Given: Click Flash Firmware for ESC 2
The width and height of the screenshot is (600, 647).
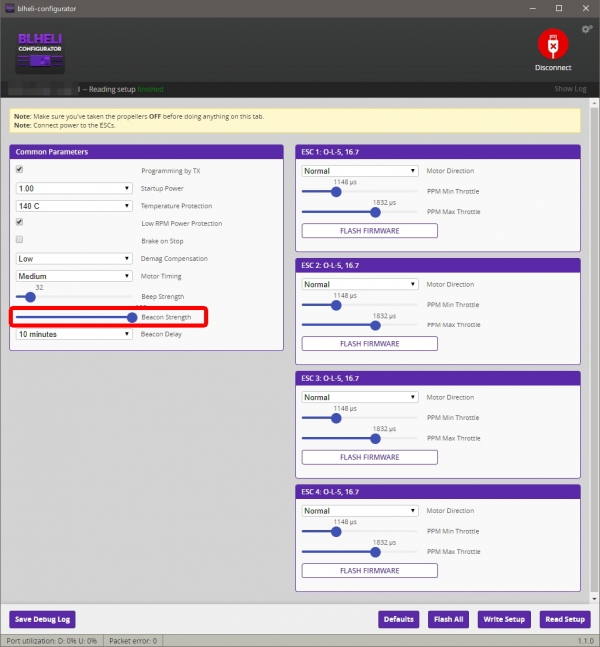Looking at the screenshot, I should pyautogui.click(x=370, y=344).
